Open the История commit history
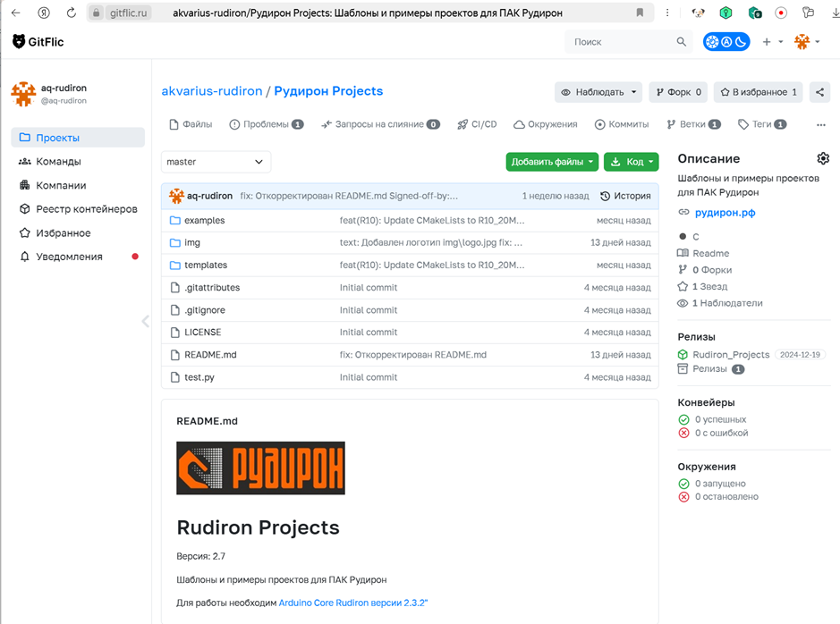 click(625, 196)
